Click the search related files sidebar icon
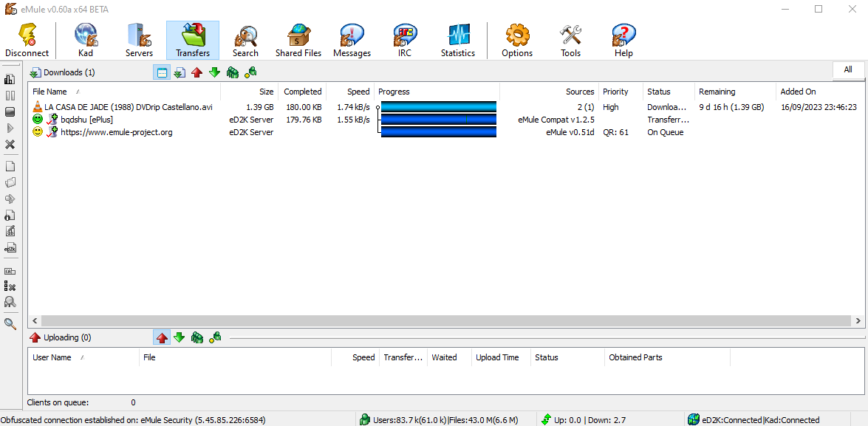The width and height of the screenshot is (868, 426). pos(10,302)
